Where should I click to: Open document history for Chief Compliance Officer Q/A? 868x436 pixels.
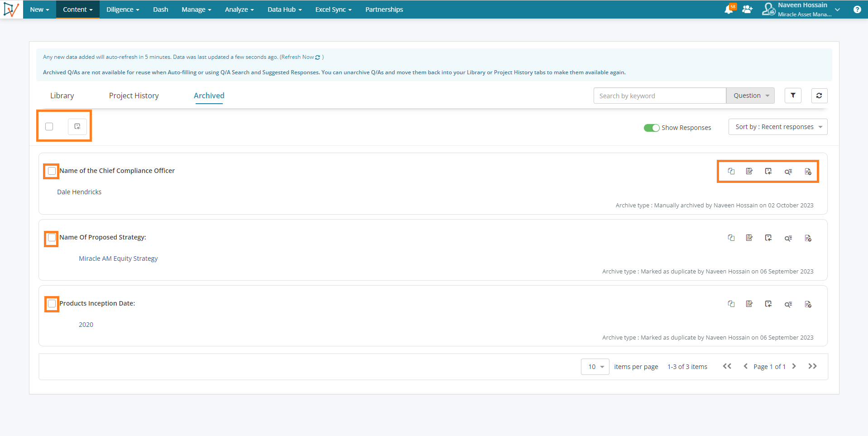808,172
